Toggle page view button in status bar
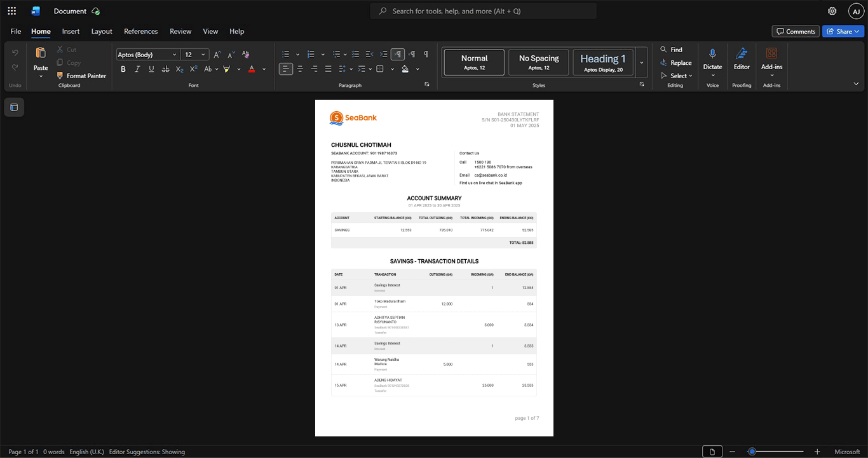 pyautogui.click(x=712, y=452)
